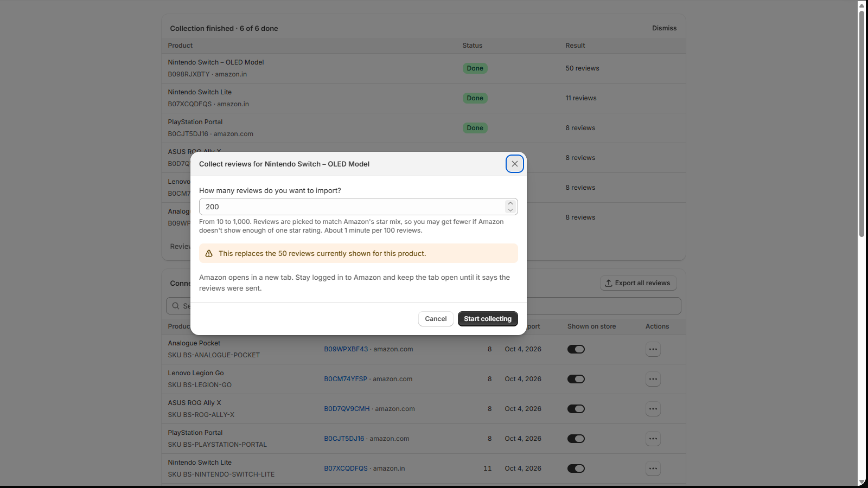
Task: Export all reviews
Action: 638,283
